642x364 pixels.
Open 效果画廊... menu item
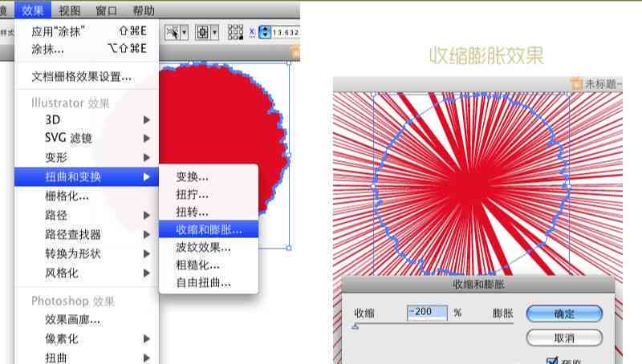(87, 319)
